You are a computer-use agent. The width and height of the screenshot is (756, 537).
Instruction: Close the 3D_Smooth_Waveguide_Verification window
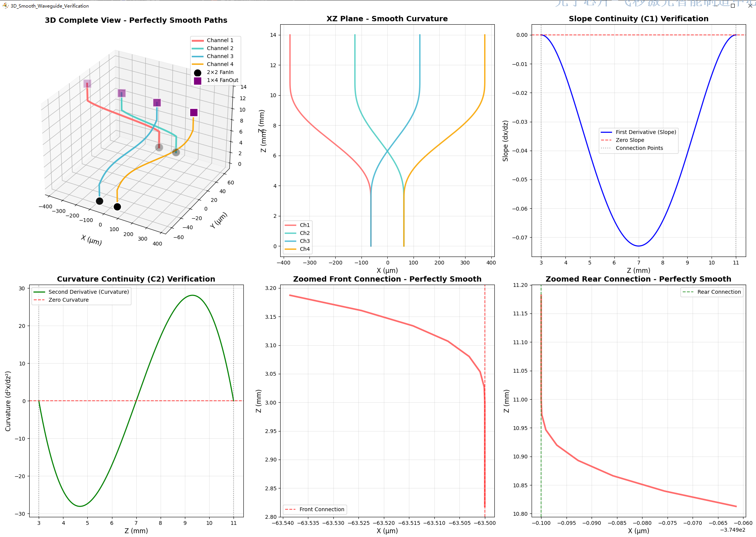(x=750, y=6)
